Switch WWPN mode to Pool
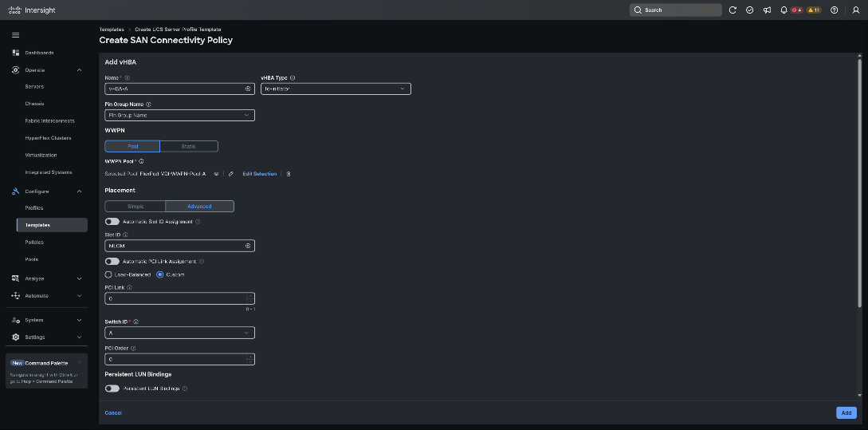868x430 pixels. (132, 146)
